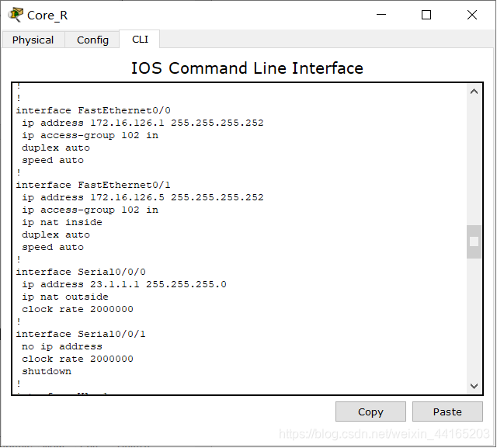This screenshot has width=497, height=448.
Task: Click the scrollbar up arrow in CLI
Action: coord(474,92)
